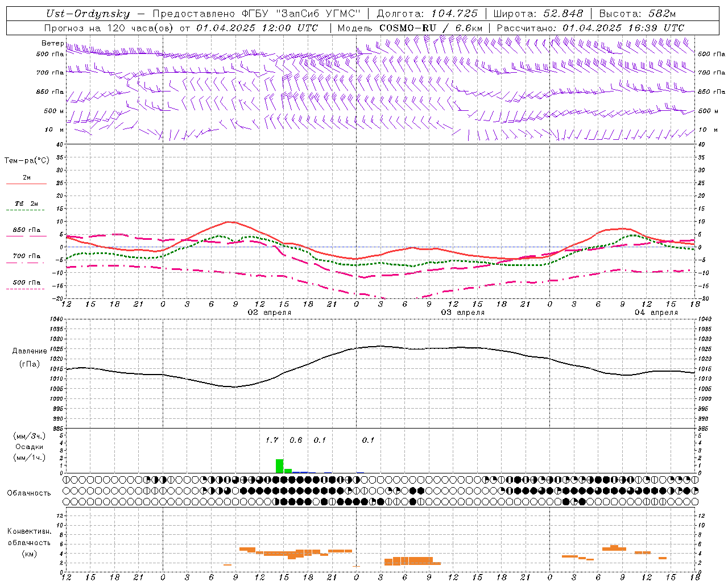728x582 pixels.
Task: Click the "(гПа)" unit label under Давление
Action: coord(30,364)
